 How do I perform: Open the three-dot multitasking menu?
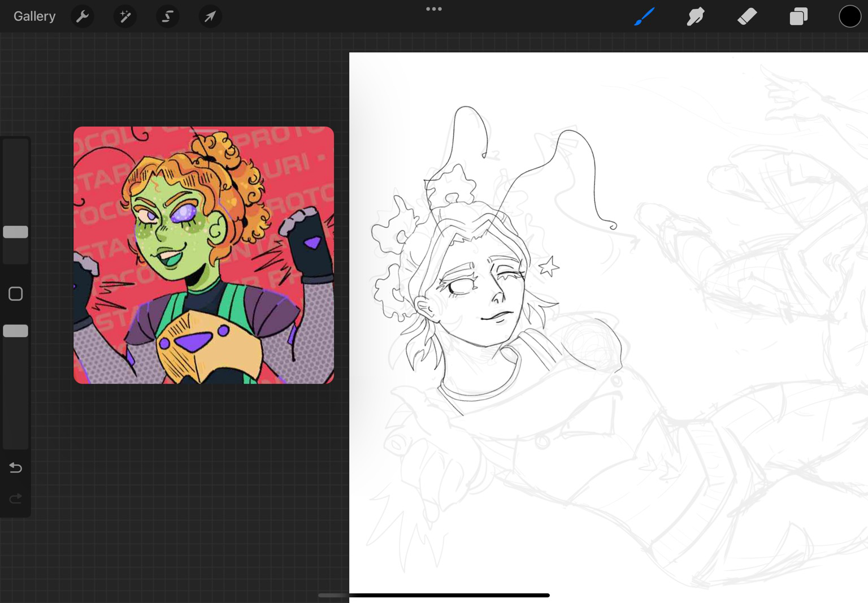(434, 9)
